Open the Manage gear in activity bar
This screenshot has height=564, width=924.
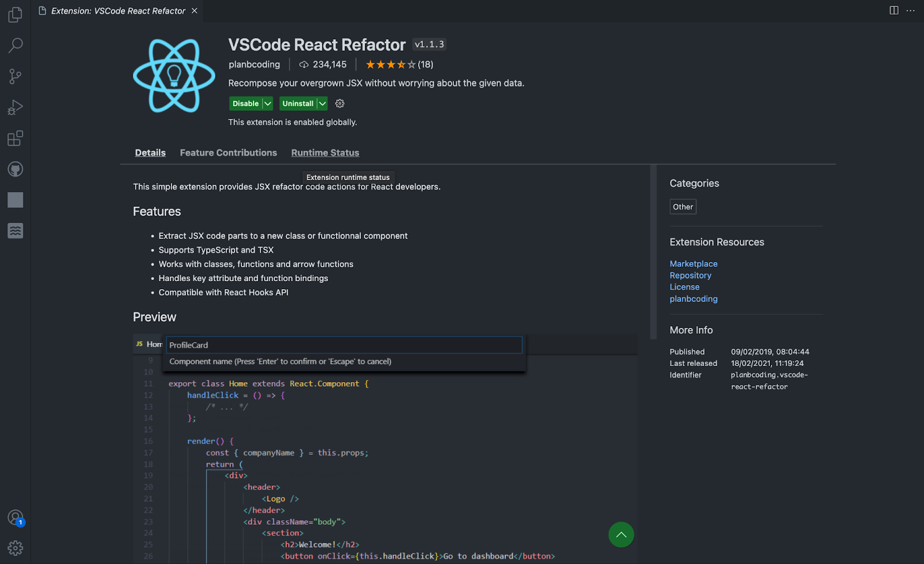(16, 548)
